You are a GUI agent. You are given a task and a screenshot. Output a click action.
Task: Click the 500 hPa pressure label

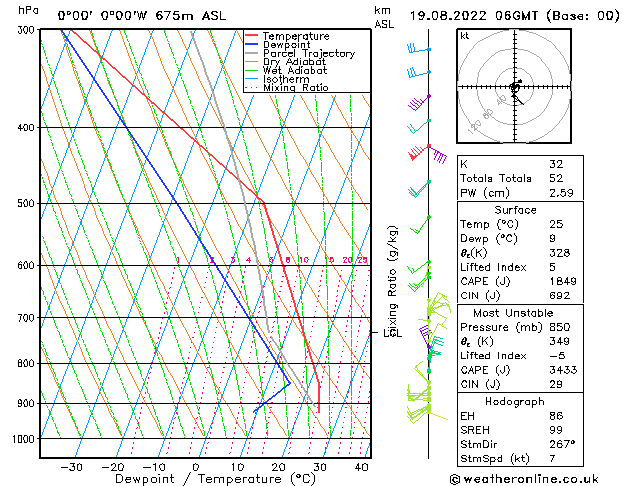click(x=28, y=203)
